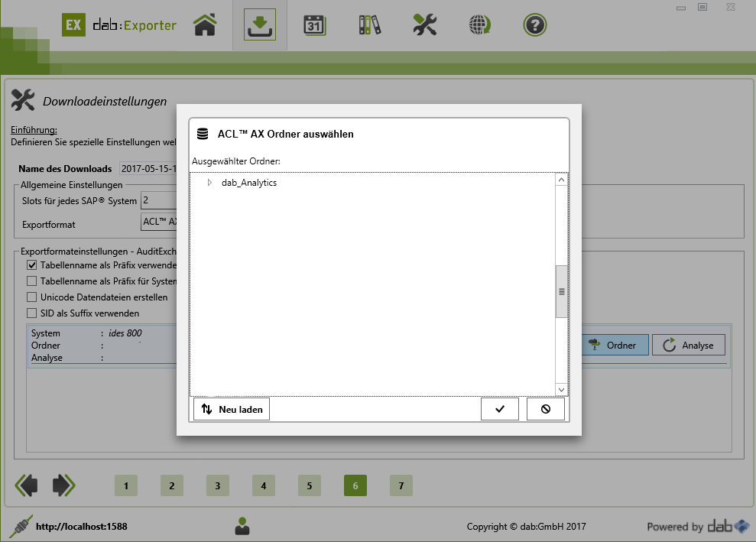Jump to step 2
The image size is (756, 542).
172,485
